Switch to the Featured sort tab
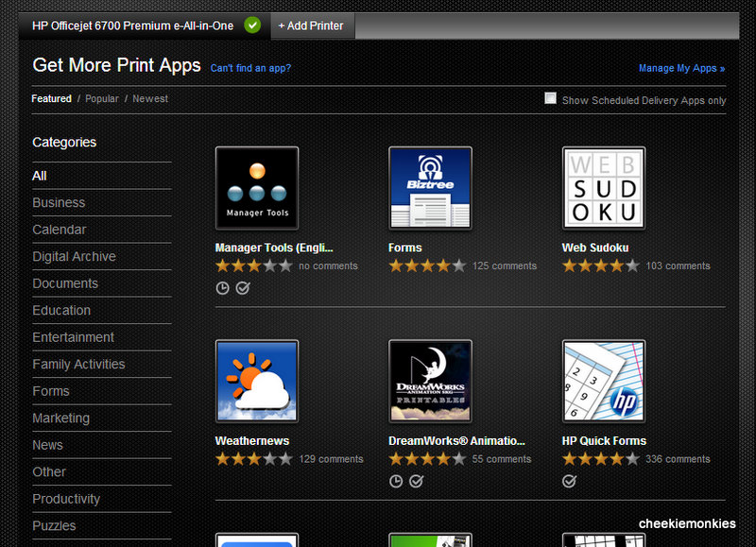This screenshot has height=547, width=756. pos(51,99)
